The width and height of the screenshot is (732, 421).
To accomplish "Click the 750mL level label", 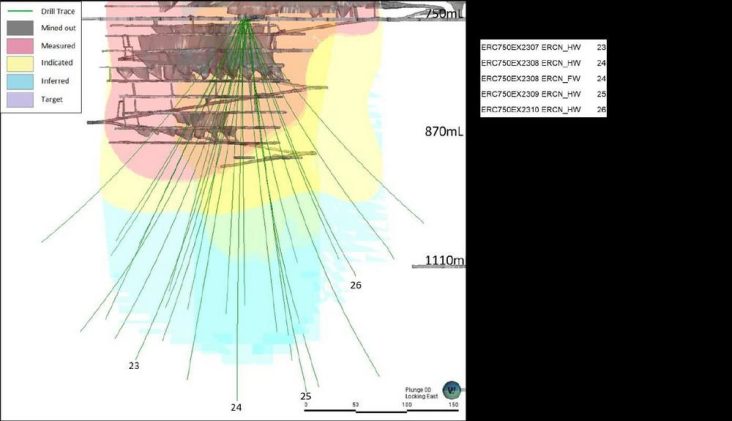I will point(444,14).
